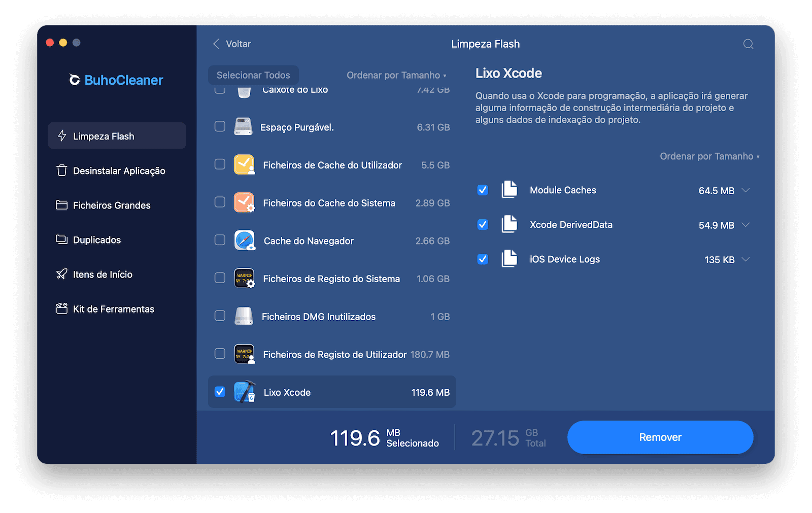The width and height of the screenshot is (812, 513).
Task: Click the 135 KB size value
Action: pyautogui.click(x=719, y=260)
